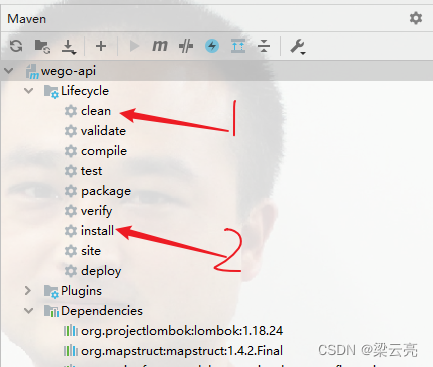Select the Dependencies folder
The height and width of the screenshot is (367, 433).
pyautogui.click(x=102, y=311)
